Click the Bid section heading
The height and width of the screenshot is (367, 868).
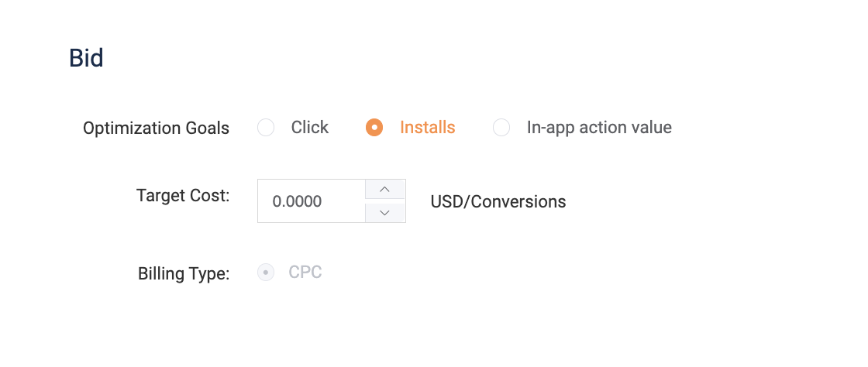coord(86,58)
